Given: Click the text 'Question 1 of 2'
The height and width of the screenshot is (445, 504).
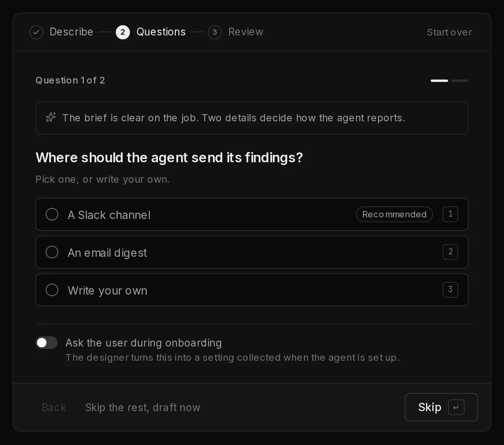Looking at the screenshot, I should pos(70,80).
